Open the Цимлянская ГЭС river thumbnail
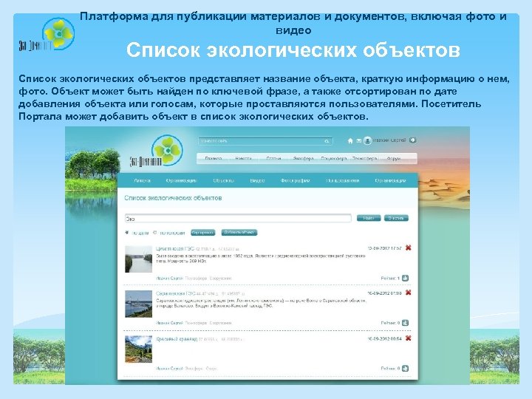Screen dimensions: 532x399 click(138, 259)
